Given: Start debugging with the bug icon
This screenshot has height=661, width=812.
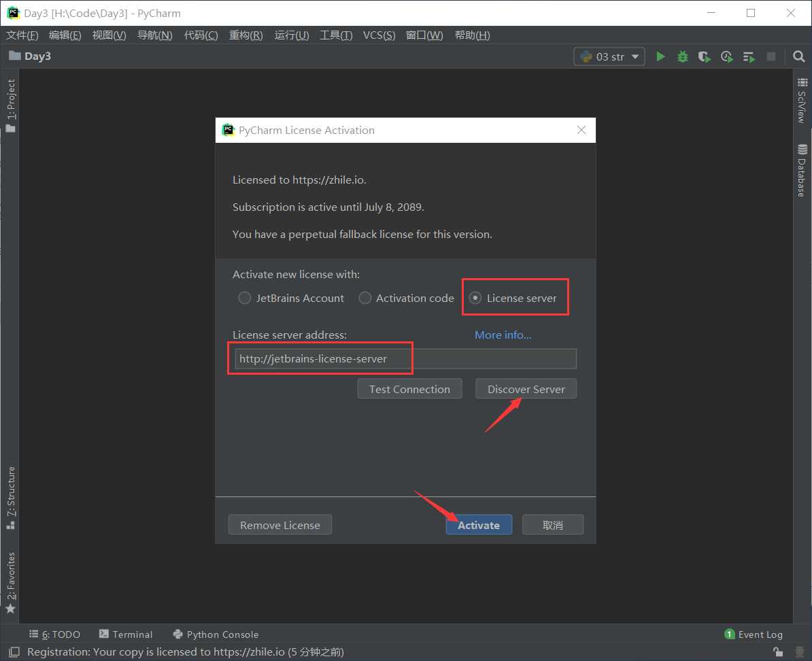Looking at the screenshot, I should click(683, 56).
